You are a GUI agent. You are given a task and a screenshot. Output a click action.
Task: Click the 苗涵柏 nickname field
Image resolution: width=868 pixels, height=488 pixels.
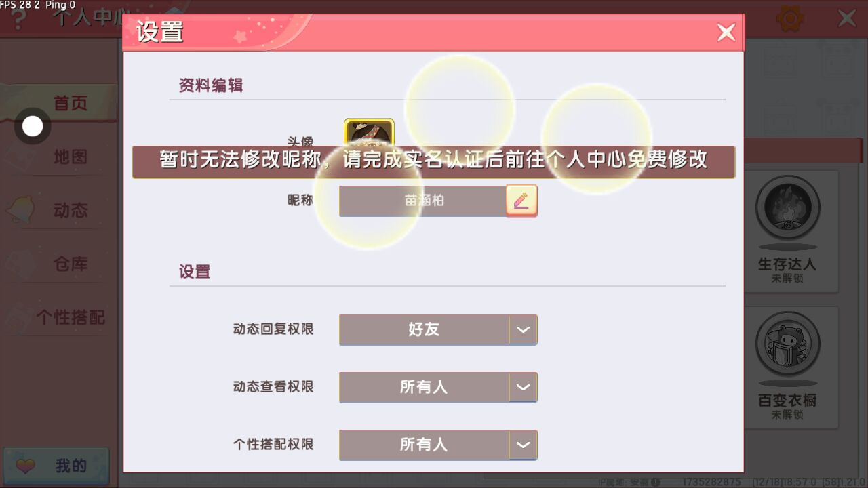coord(423,201)
